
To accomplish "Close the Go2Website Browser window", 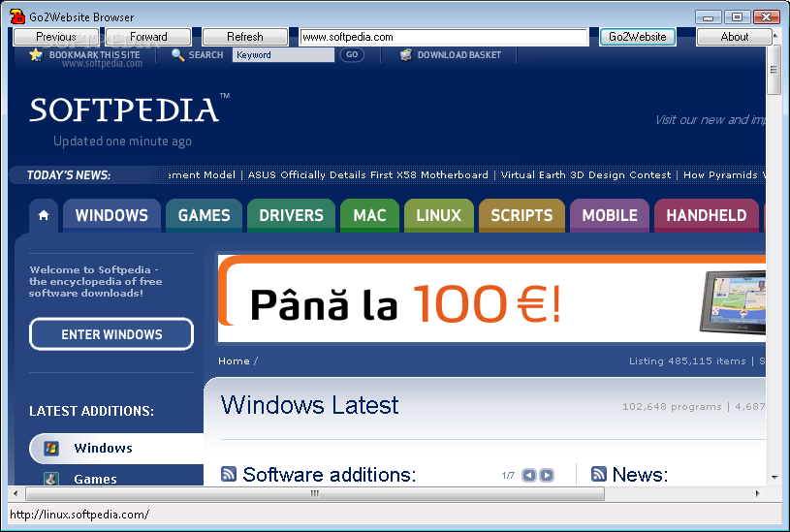I will 767,17.
